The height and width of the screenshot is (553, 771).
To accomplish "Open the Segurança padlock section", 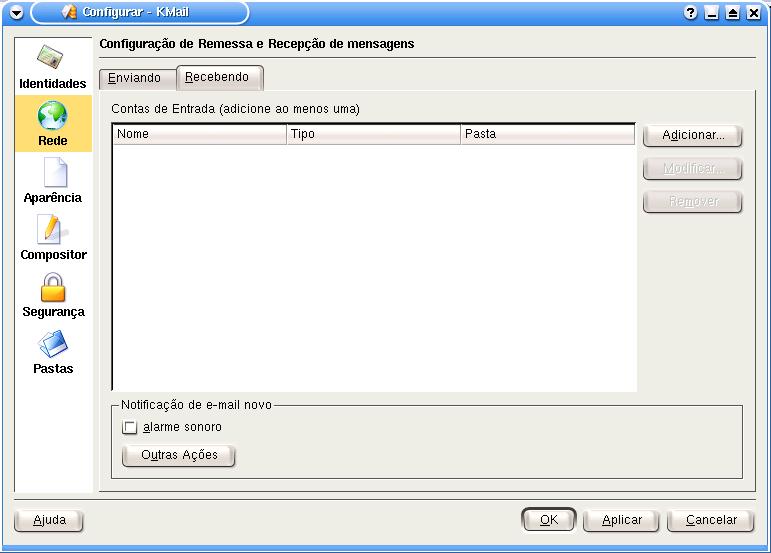I will point(52,294).
